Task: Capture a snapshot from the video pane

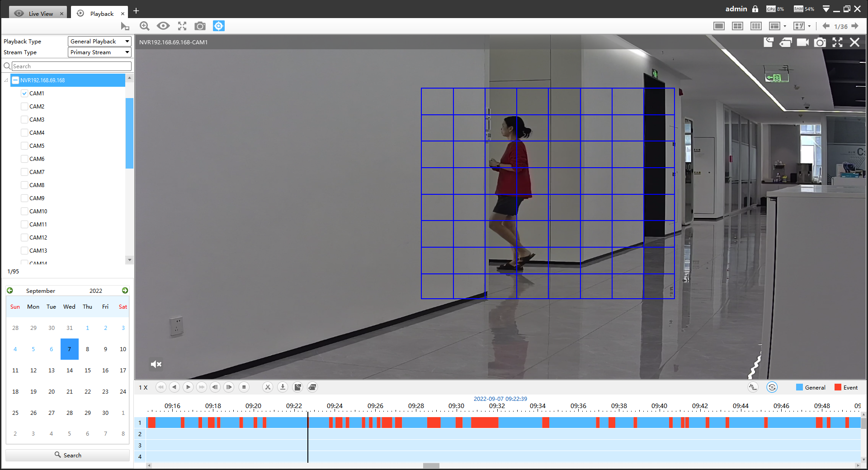Action: pos(820,42)
